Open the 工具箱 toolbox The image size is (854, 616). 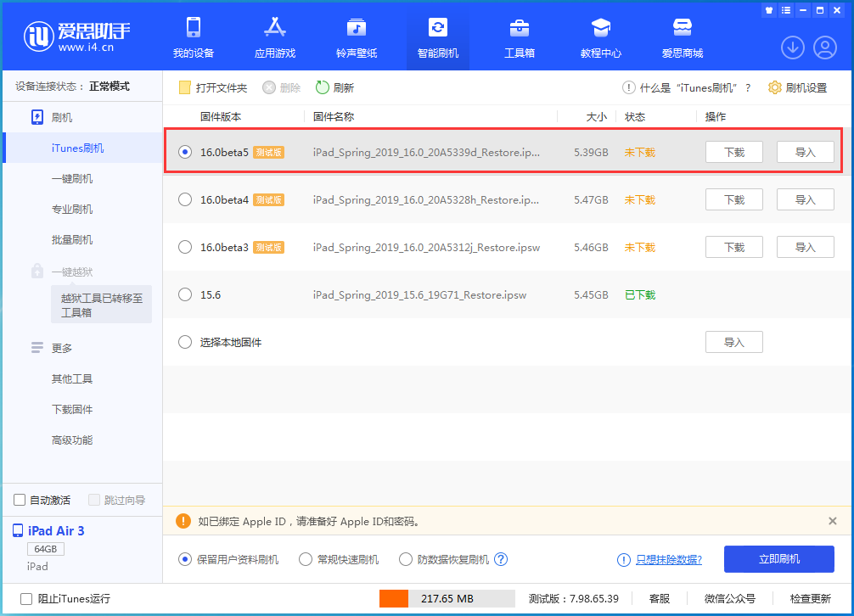point(519,37)
